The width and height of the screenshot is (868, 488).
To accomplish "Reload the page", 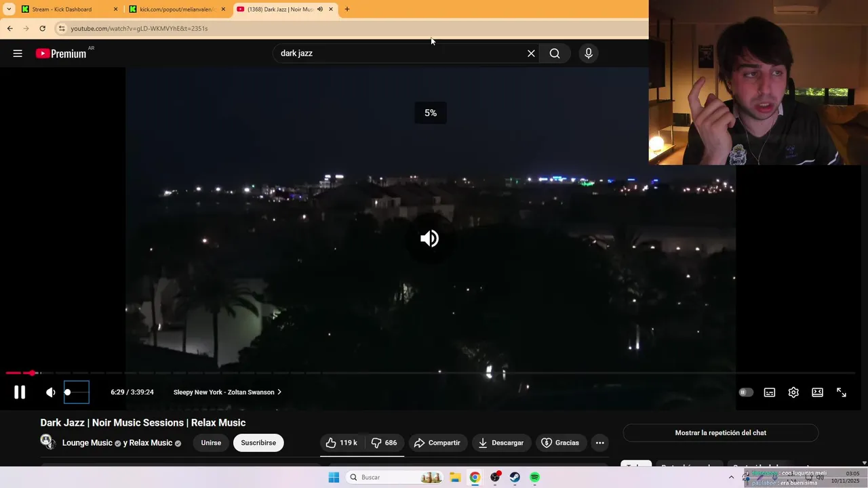I will (42, 28).
